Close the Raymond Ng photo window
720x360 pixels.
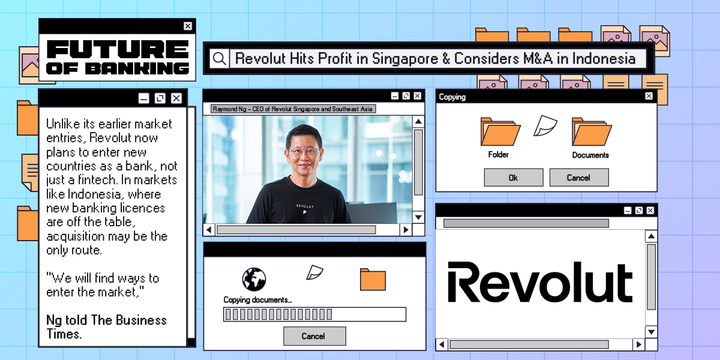(x=417, y=96)
